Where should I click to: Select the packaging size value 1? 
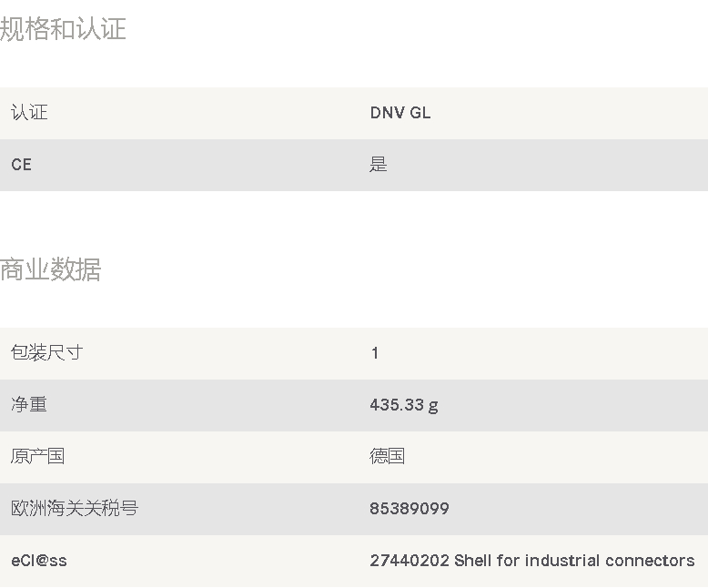click(375, 353)
